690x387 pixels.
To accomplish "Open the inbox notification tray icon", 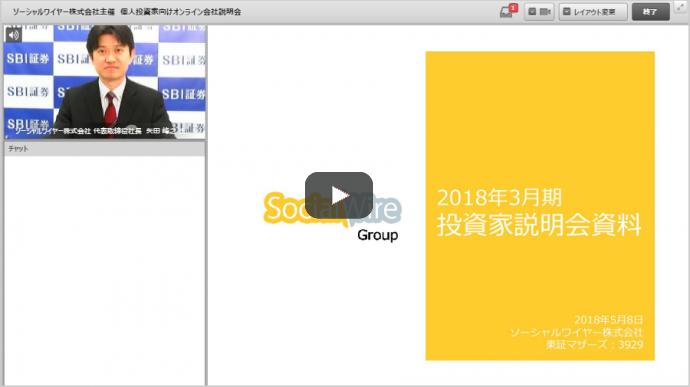I will [x=506, y=13].
